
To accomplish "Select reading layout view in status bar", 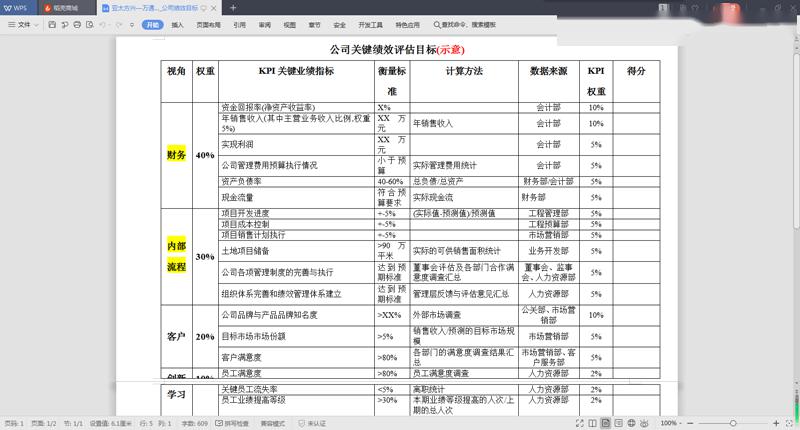I will click(592, 423).
